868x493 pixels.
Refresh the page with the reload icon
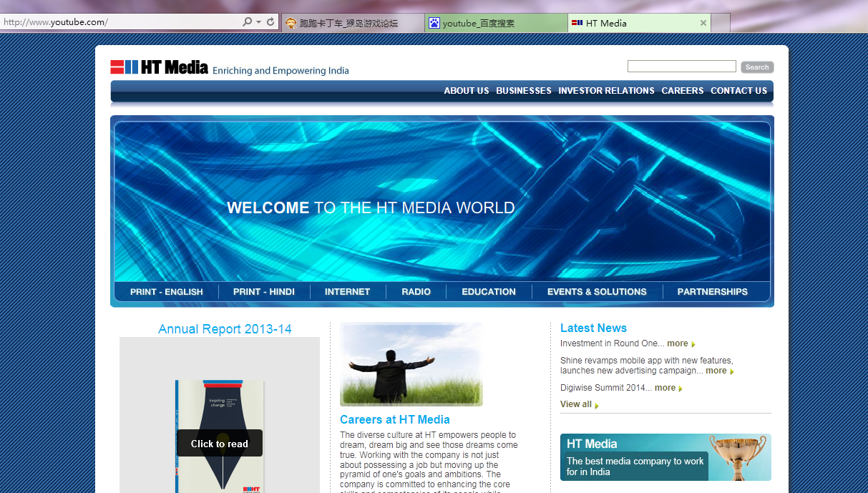coord(270,22)
